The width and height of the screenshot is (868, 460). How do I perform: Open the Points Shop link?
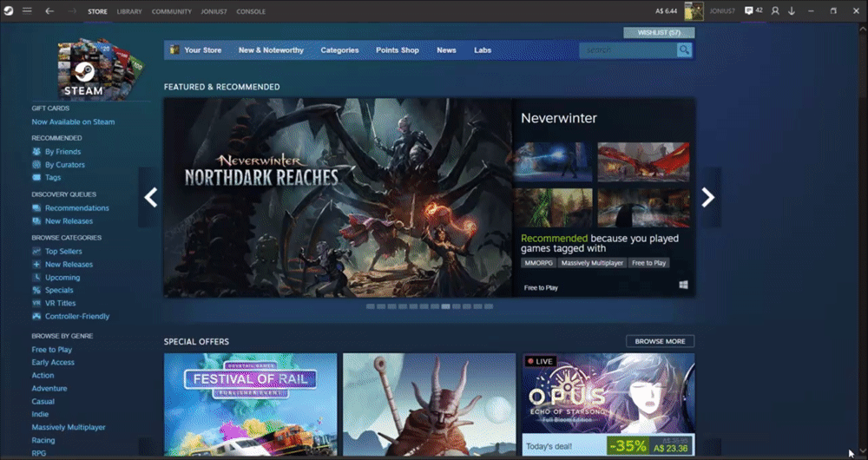[398, 49]
